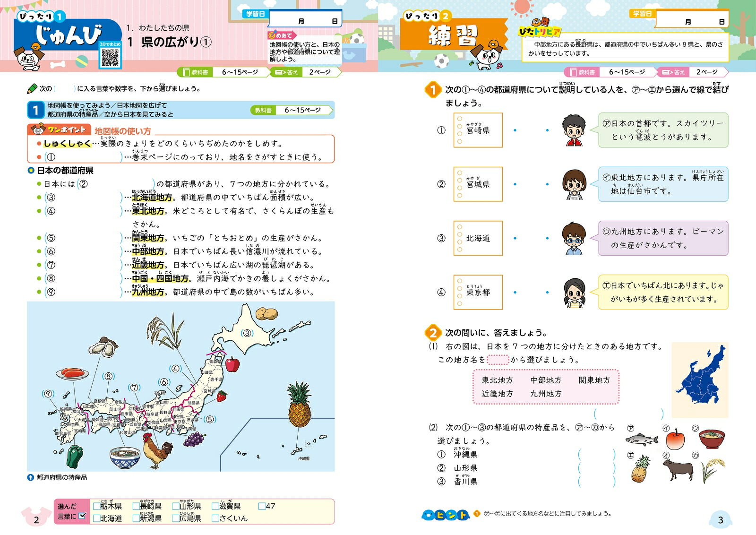Click the large pineapple on the map
This screenshot has height=535, width=756.
[300, 404]
